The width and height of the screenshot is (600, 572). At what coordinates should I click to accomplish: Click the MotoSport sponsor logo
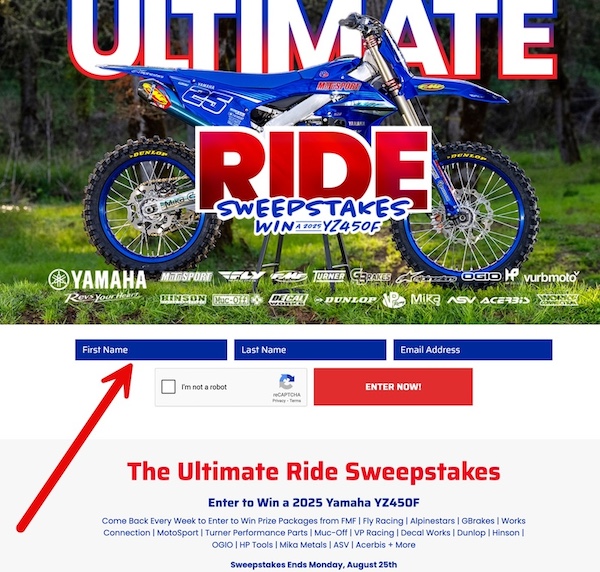click(186, 277)
